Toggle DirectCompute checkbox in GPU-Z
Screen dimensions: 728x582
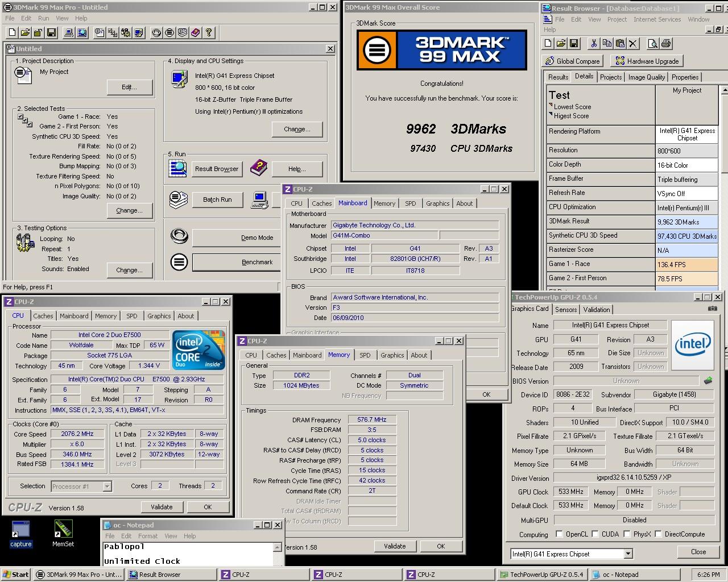[658, 534]
